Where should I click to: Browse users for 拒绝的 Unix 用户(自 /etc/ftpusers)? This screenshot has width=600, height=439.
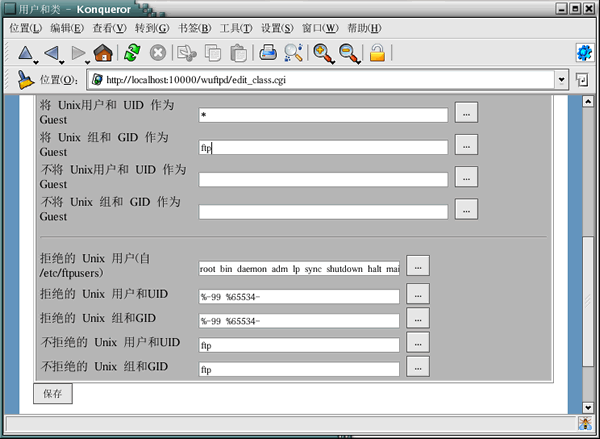418,266
